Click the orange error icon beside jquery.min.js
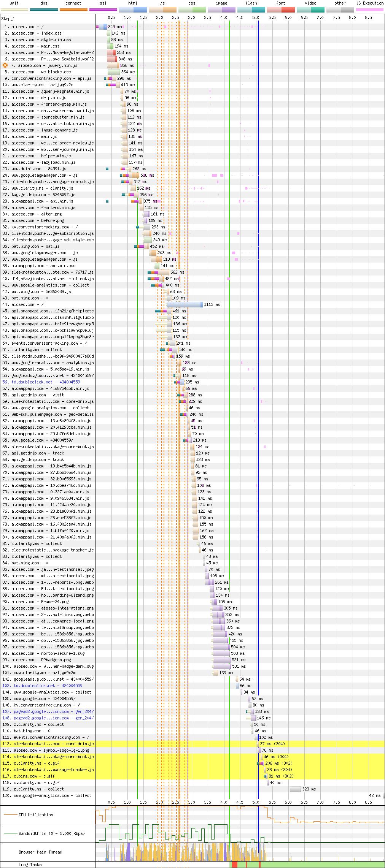Screen dimensions: 385x868 [x=5, y=65]
